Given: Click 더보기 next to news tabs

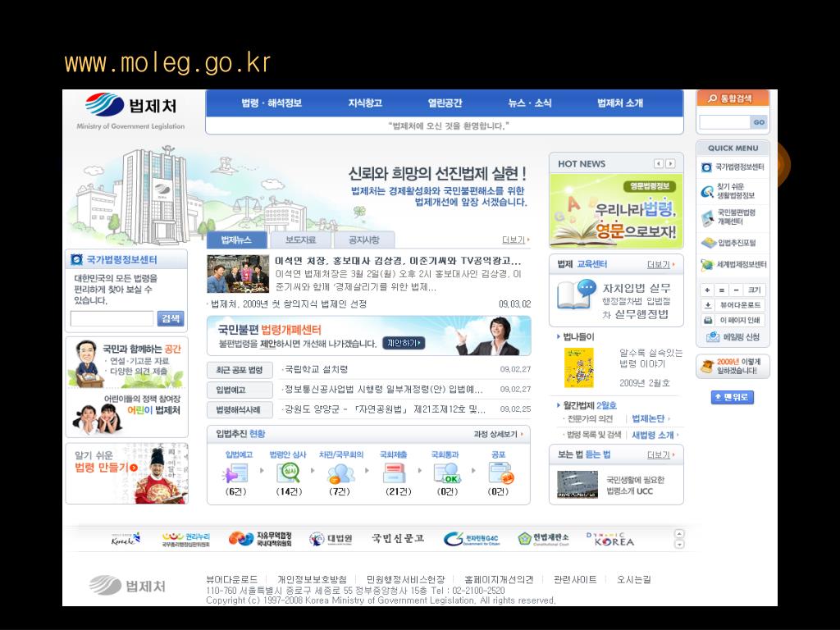Looking at the screenshot, I should 515,240.
